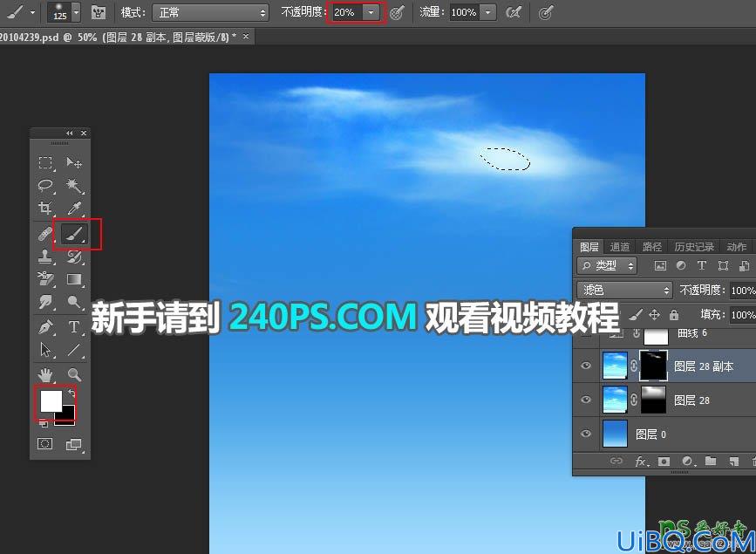Filter for adjustment layers icon
Viewport: 756px width, 554px height.
coord(681,265)
